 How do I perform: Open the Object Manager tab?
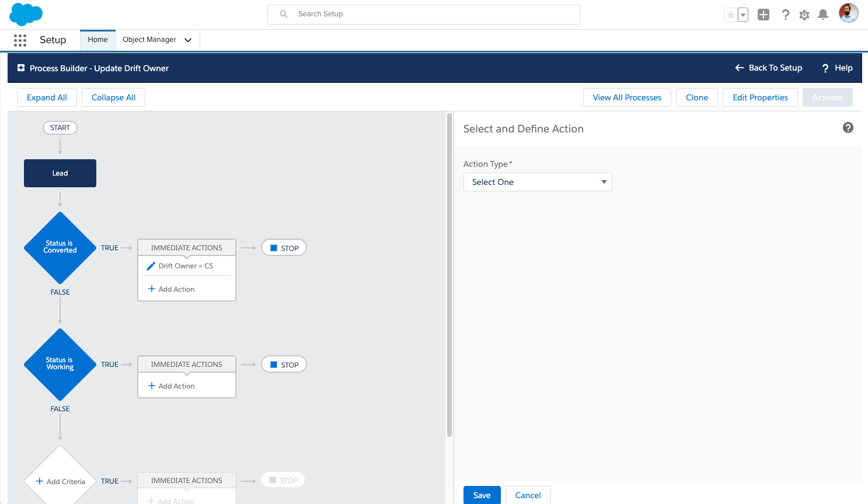pyautogui.click(x=149, y=40)
